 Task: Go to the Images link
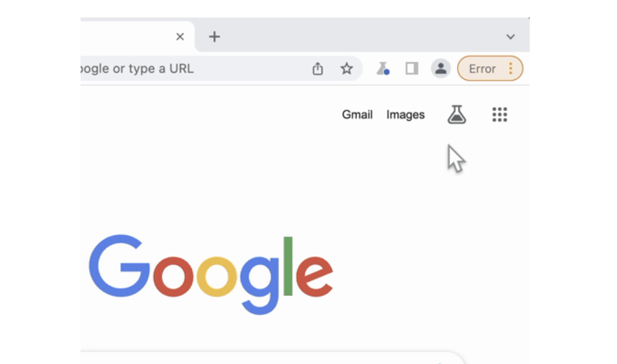click(405, 115)
